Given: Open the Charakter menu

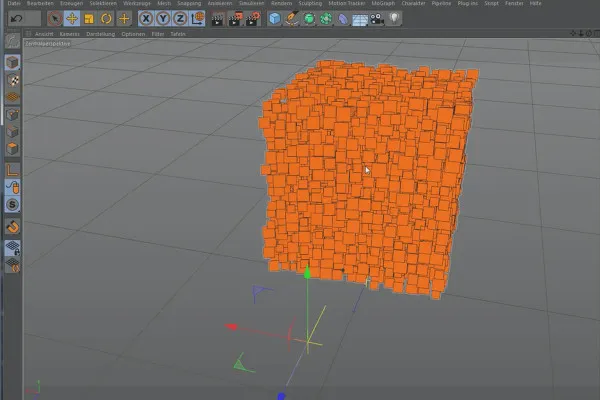Looking at the screenshot, I should click(x=413, y=3).
